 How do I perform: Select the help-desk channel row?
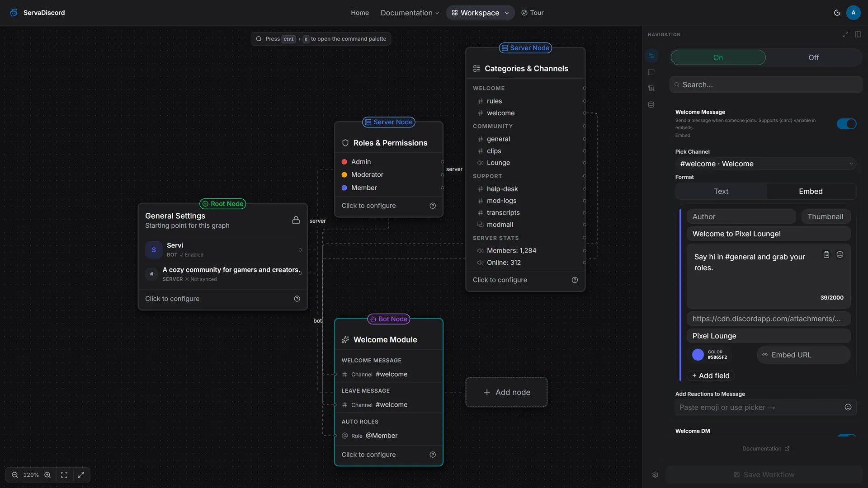point(525,189)
